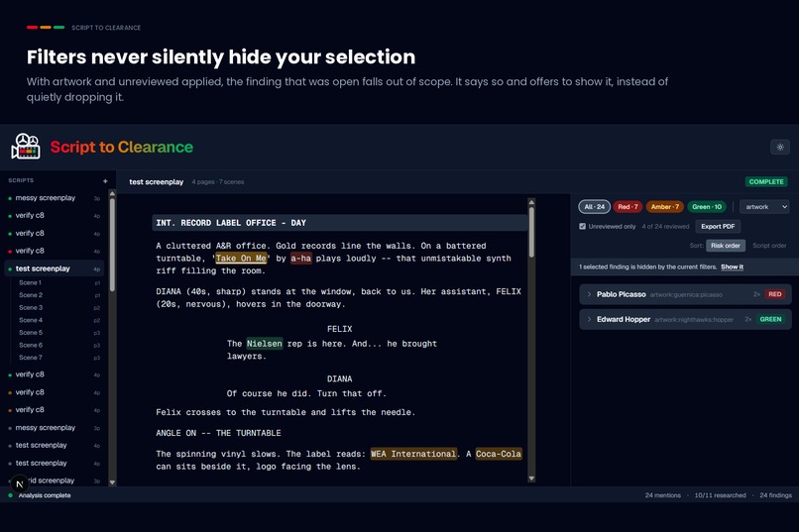Click the screenplay pane scroll-up arrow

pyautogui.click(x=531, y=202)
